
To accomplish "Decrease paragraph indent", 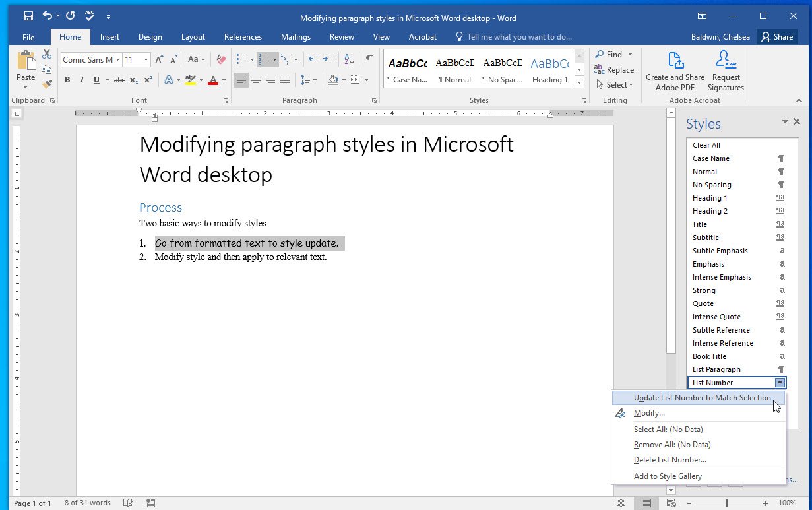I will 314,60.
